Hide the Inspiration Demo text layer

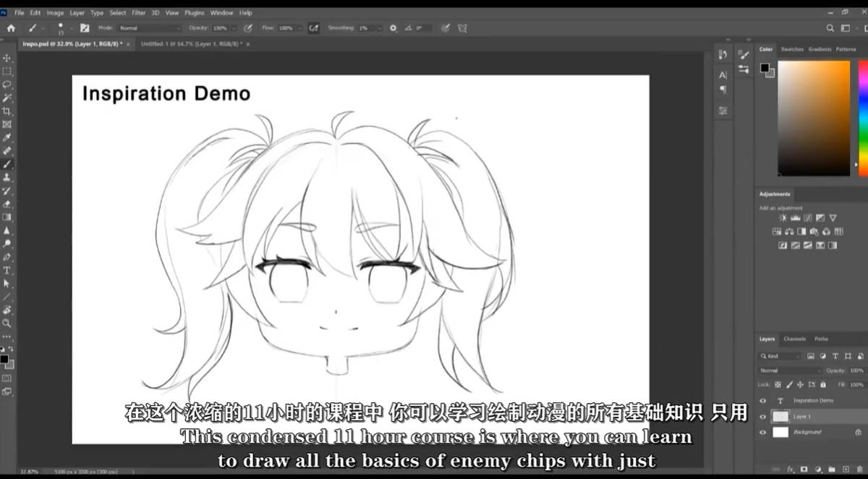click(x=763, y=400)
